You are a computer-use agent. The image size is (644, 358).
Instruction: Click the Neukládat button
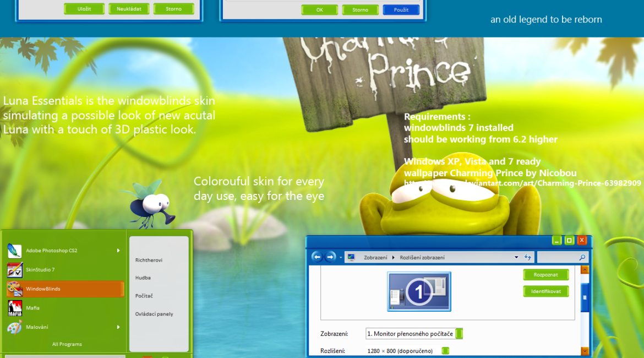coord(129,9)
